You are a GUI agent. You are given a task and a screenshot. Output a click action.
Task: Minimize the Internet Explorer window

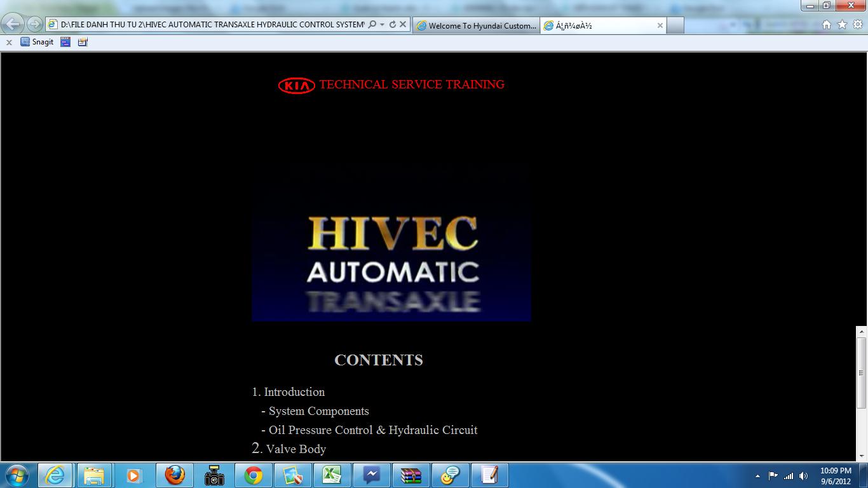(x=810, y=5)
